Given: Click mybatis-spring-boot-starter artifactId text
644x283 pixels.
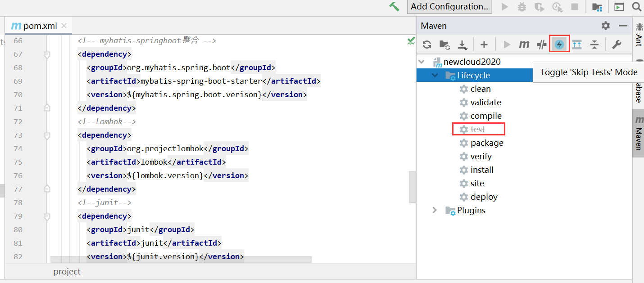Looking at the screenshot, I should [x=201, y=81].
